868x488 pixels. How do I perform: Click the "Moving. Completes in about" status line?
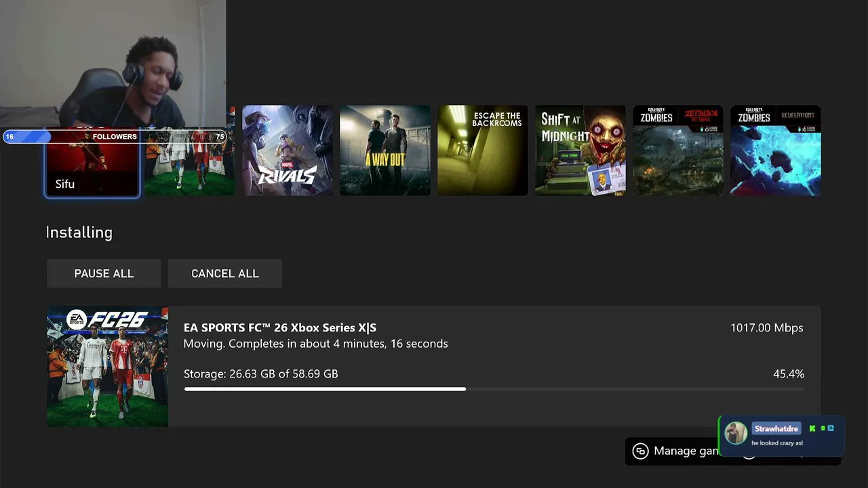click(x=315, y=344)
